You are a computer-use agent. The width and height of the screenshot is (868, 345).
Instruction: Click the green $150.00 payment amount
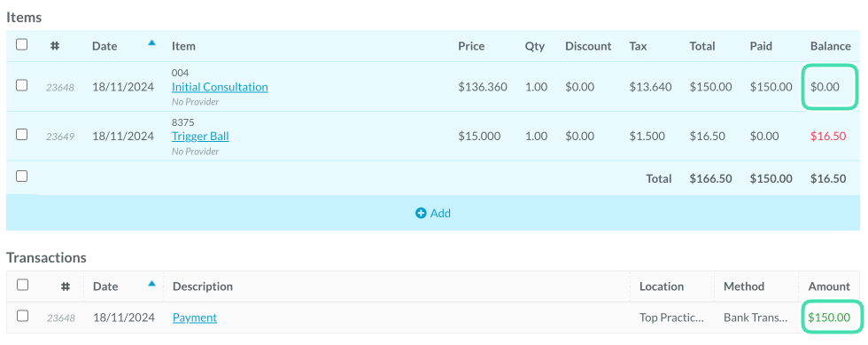(x=829, y=318)
